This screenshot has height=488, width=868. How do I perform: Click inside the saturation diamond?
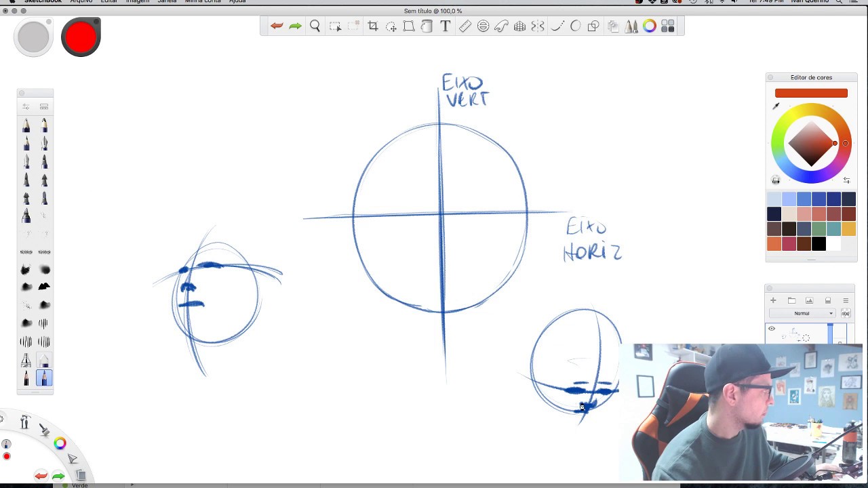(811, 144)
